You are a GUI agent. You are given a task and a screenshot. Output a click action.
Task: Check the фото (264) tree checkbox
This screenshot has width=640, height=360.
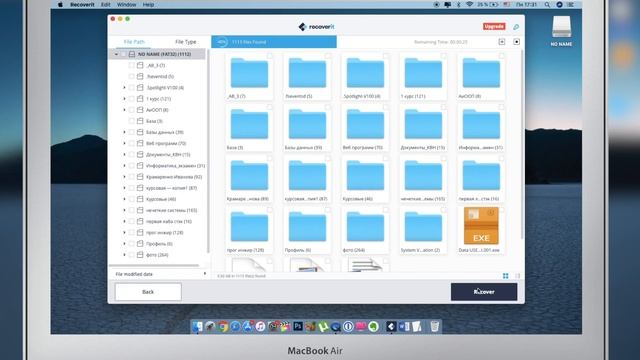point(131,255)
